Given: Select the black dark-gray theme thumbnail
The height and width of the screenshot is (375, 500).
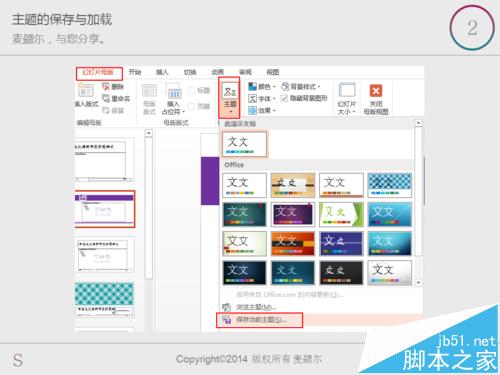Looking at the screenshot, I should (x=341, y=273).
